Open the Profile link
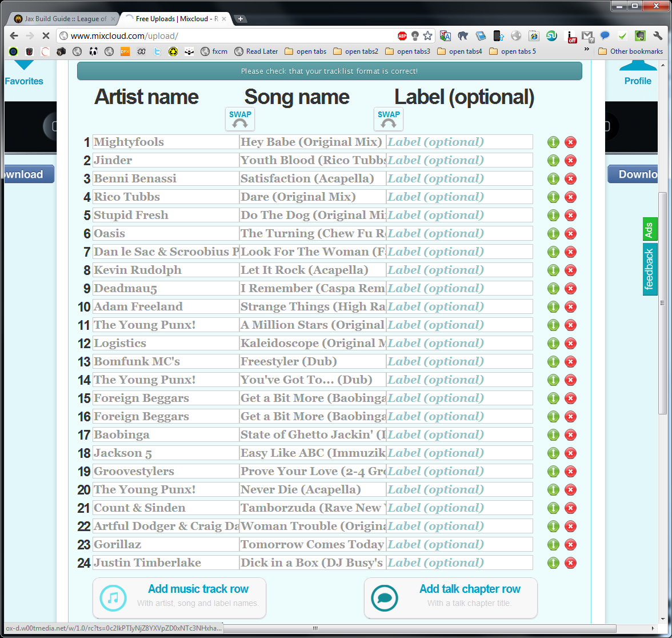 (x=638, y=81)
